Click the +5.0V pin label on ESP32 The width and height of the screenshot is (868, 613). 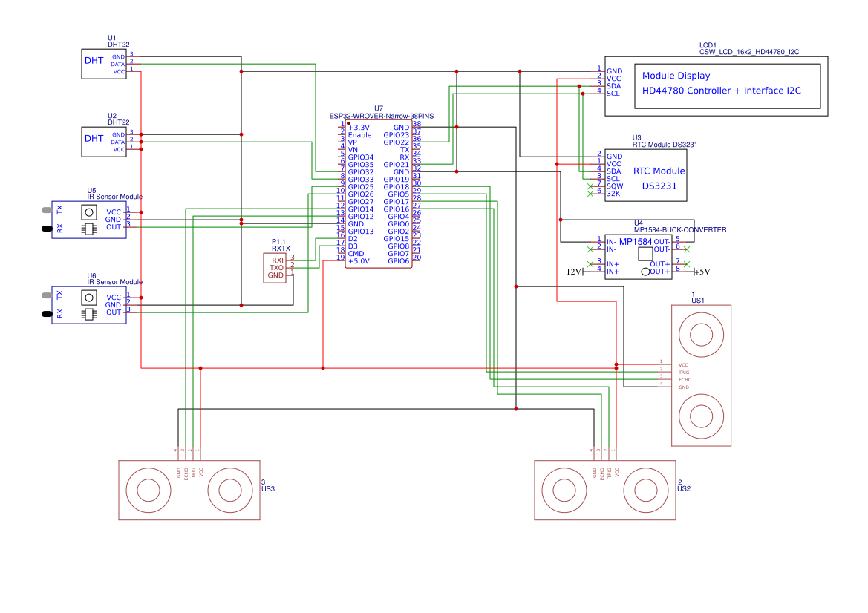(x=359, y=261)
